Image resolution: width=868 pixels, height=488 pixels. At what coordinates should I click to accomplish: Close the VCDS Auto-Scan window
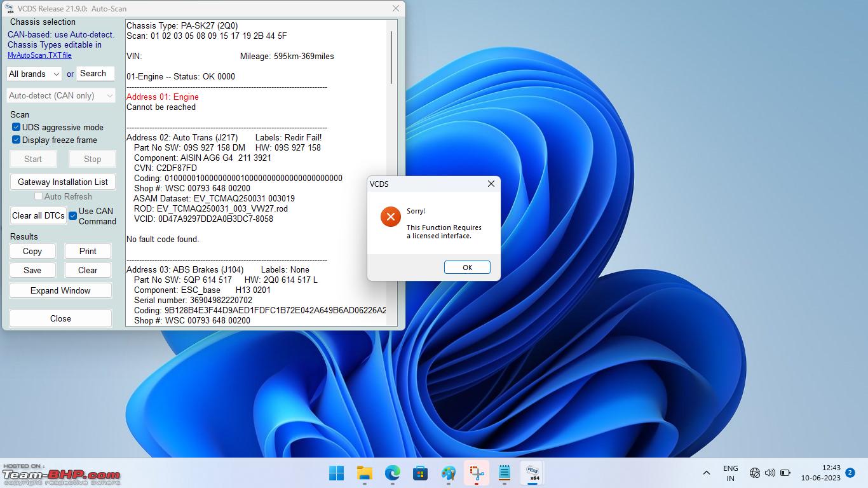pyautogui.click(x=396, y=9)
